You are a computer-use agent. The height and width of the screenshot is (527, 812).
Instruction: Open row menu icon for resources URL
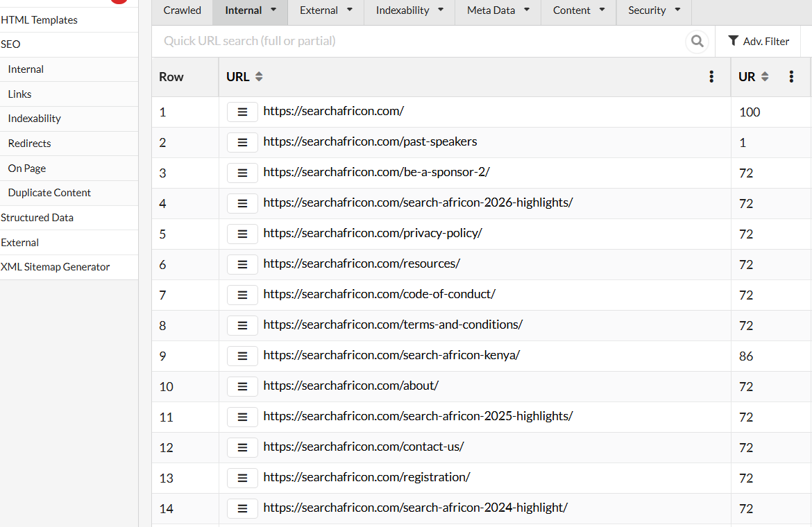[242, 264]
